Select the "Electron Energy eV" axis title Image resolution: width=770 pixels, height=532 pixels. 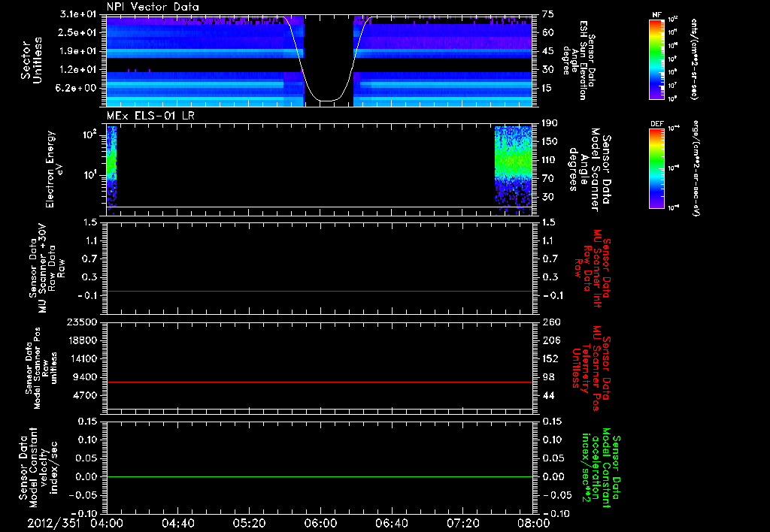click(53, 169)
